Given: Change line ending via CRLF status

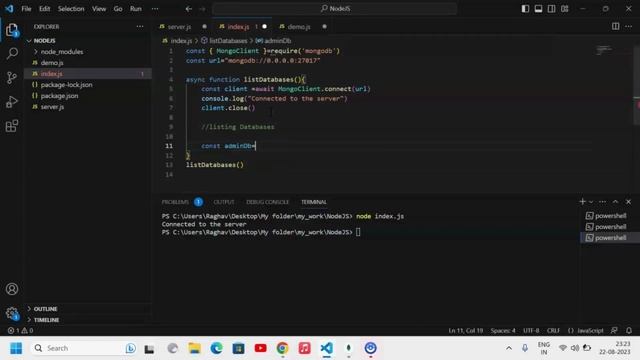Looking at the screenshot, I should [553, 331].
